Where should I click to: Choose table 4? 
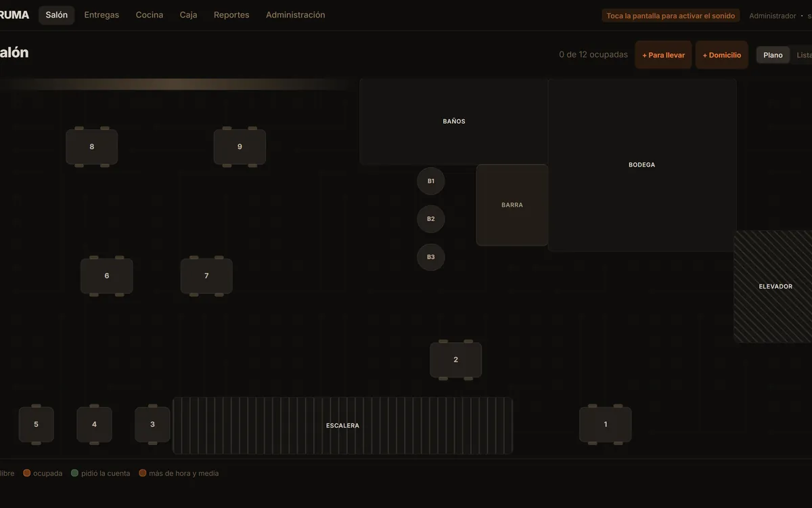point(94,425)
